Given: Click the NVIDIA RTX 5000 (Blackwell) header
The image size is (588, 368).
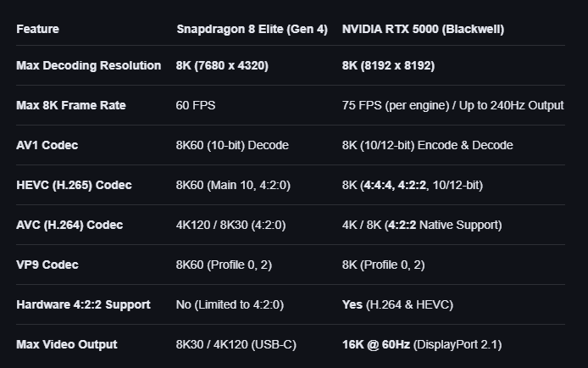Looking at the screenshot, I should pyautogui.click(x=423, y=29).
